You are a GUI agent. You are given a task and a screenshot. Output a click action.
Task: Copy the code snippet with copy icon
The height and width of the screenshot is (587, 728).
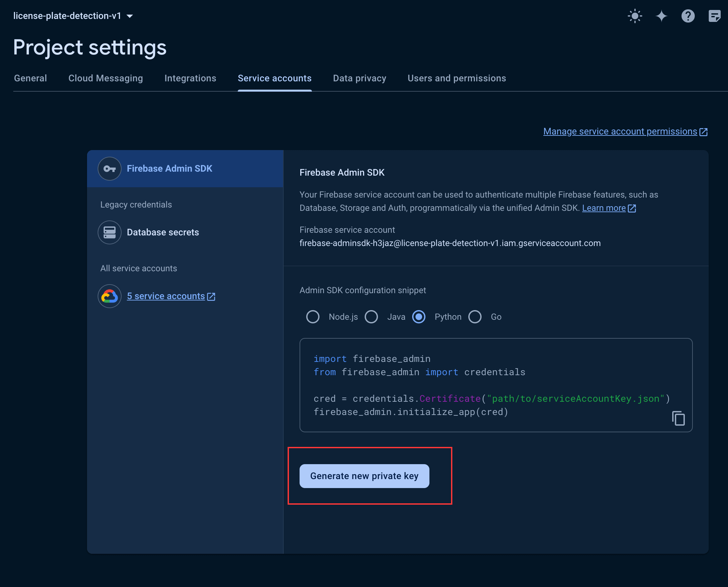click(678, 418)
